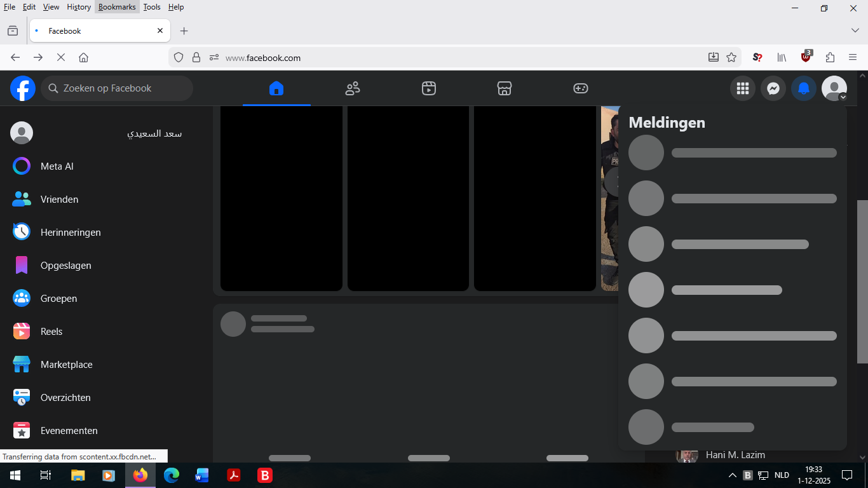Open the Facebook apps grid menu

[743, 88]
